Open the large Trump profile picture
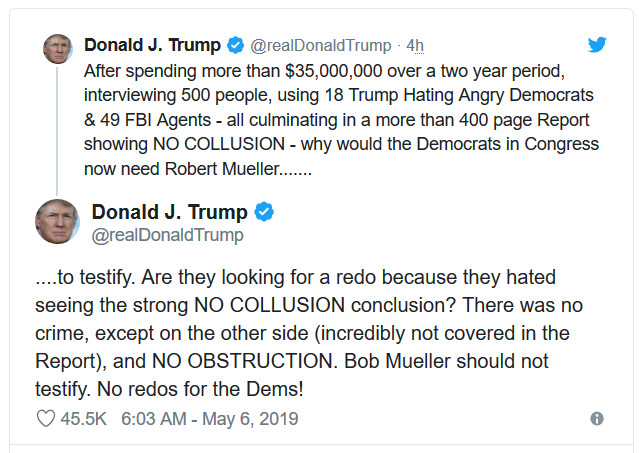The image size is (639, 453). [57, 220]
